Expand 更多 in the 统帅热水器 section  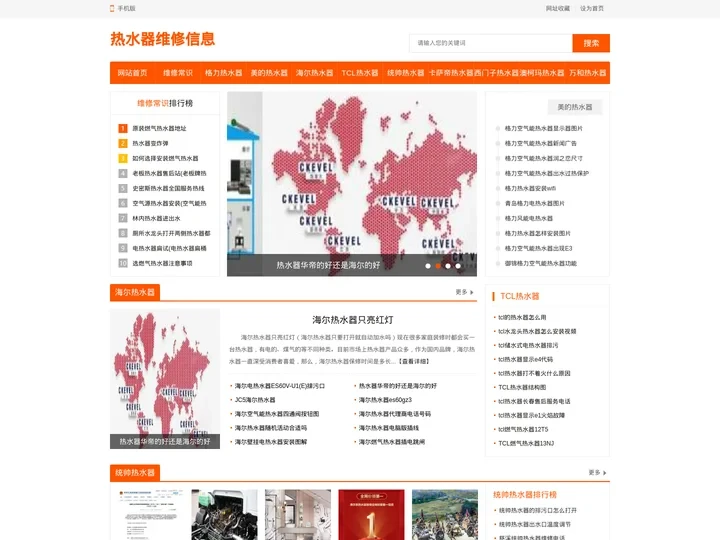pyautogui.click(x=597, y=472)
